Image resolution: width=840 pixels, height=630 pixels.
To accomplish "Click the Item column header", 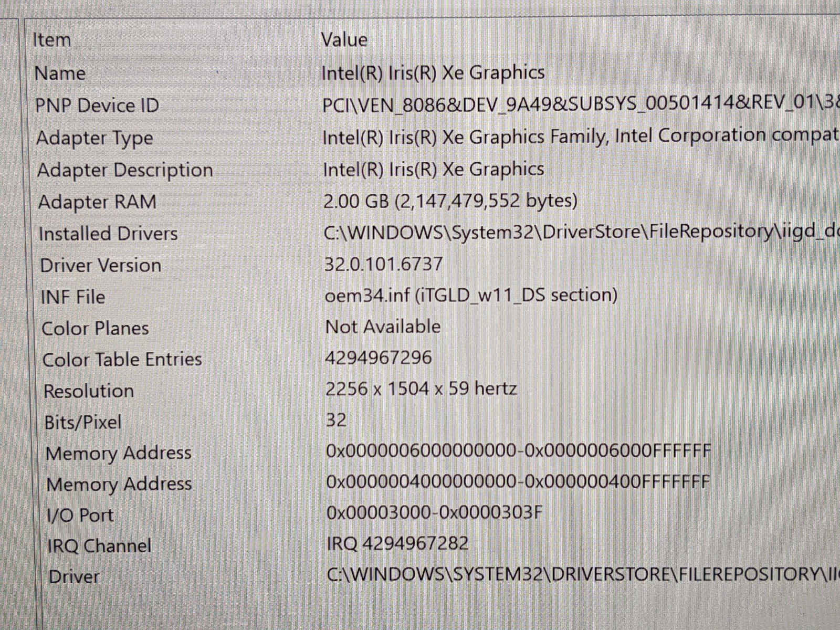I will coord(51,40).
